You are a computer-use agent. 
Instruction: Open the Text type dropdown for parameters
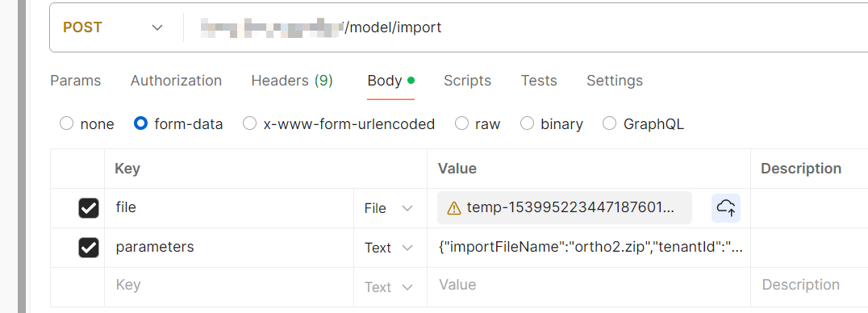click(389, 248)
